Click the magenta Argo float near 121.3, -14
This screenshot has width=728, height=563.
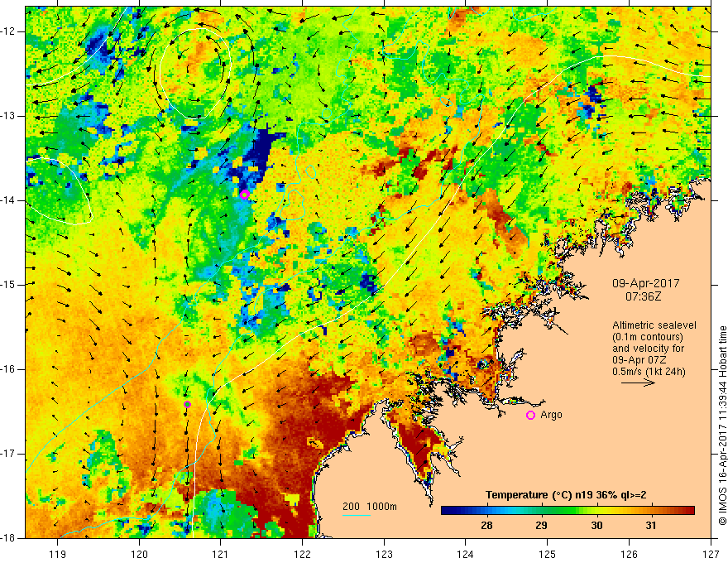(245, 195)
